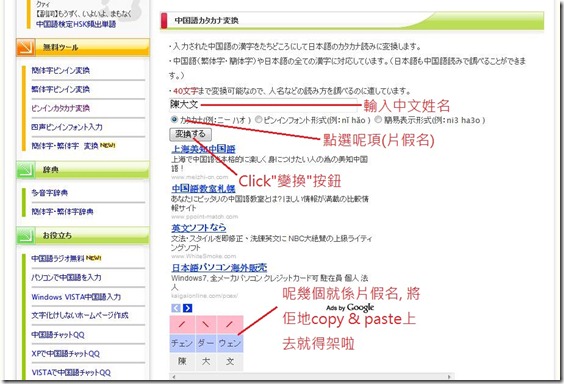
Task: Select the 簡易表示形式 radio option
Action: [378, 119]
